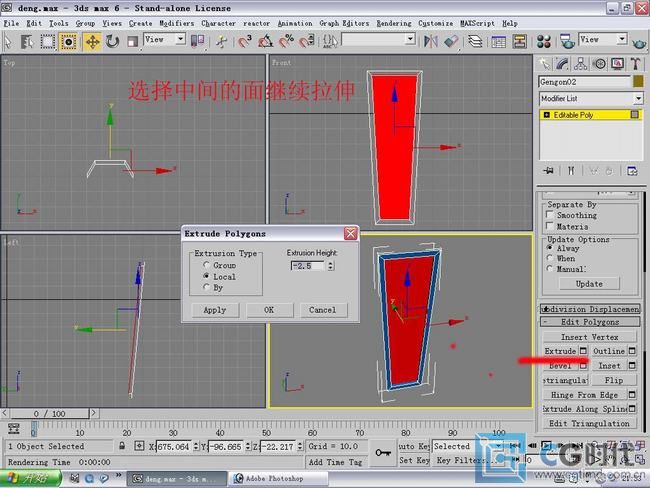The image size is (650, 488).
Task: Switch to the Modify command panel tab
Action: tap(563, 64)
